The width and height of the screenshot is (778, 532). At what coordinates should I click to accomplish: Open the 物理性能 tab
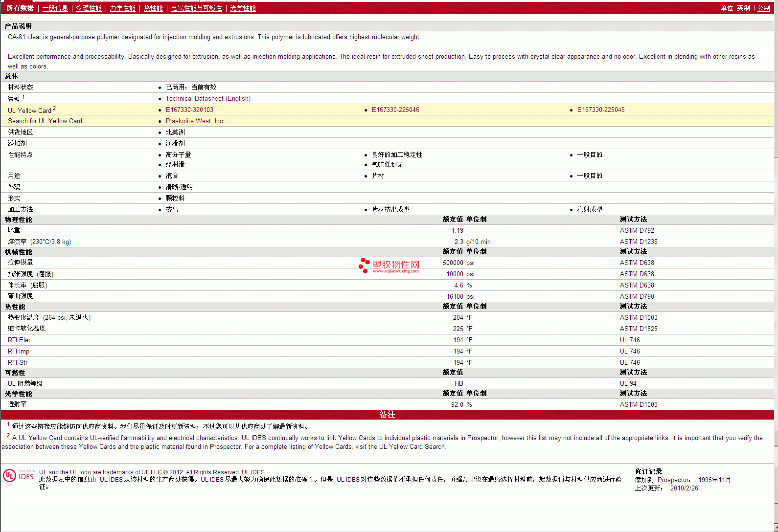[89, 8]
